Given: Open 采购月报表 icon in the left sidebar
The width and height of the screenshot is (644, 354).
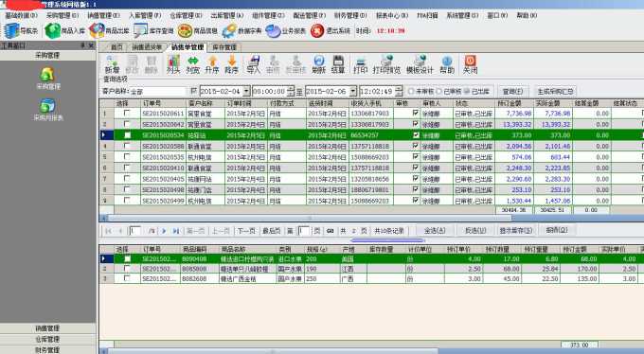Looking at the screenshot, I should [47, 110].
